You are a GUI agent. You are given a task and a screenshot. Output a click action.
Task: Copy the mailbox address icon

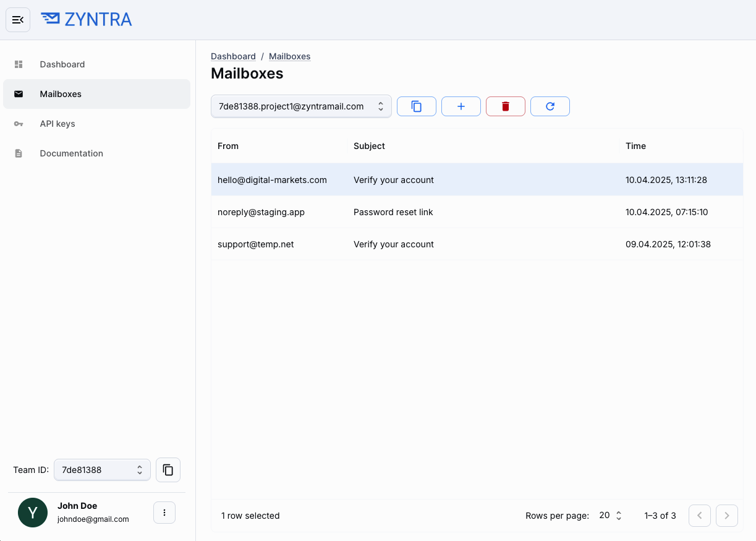tap(417, 106)
